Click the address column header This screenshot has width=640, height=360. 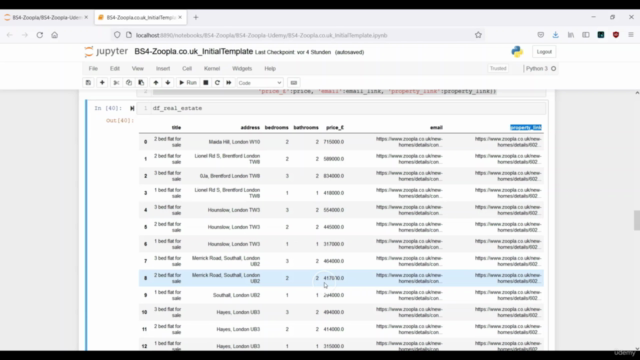pyautogui.click(x=250, y=128)
